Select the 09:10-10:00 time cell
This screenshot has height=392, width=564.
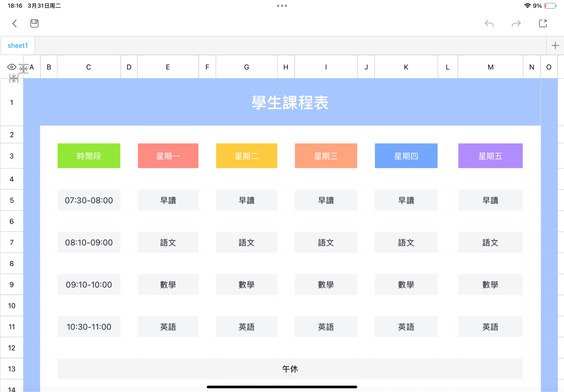pos(89,284)
